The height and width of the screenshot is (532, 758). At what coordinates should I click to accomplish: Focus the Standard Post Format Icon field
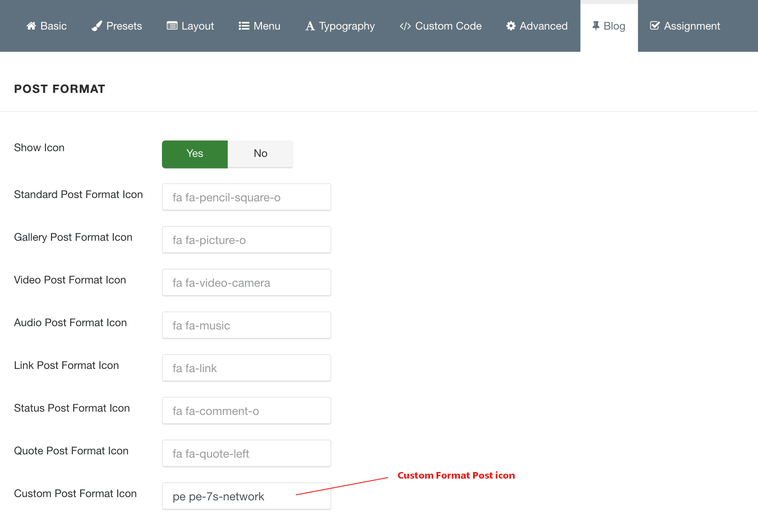247,197
